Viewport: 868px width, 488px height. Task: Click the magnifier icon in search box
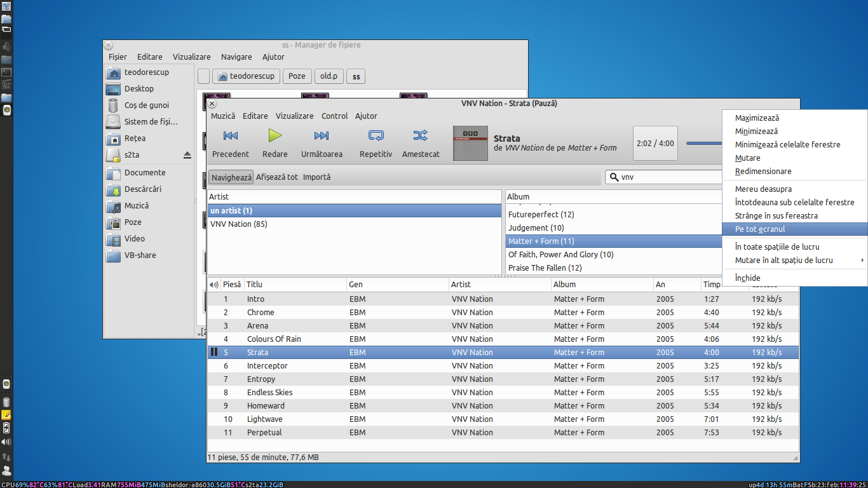[x=614, y=177]
